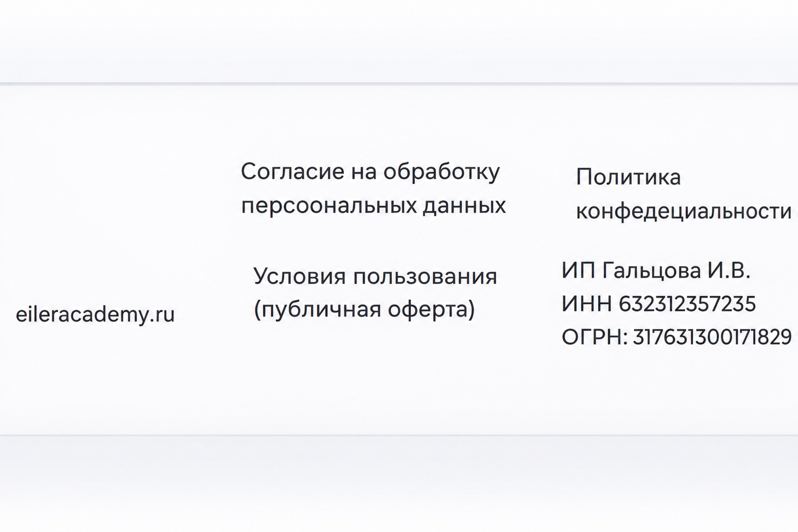The width and height of the screenshot is (798, 532).
Task: Click the ИНН 632312357235 line
Action: click(659, 303)
